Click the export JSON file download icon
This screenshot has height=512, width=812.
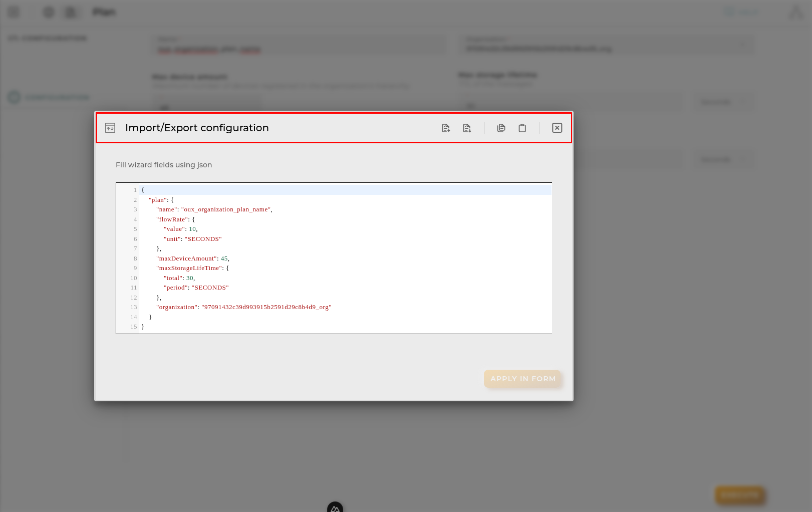tap(467, 128)
